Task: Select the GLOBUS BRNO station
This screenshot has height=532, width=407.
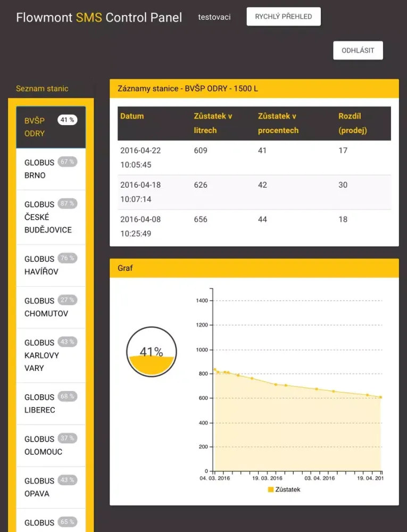Action: pyautogui.click(x=51, y=169)
